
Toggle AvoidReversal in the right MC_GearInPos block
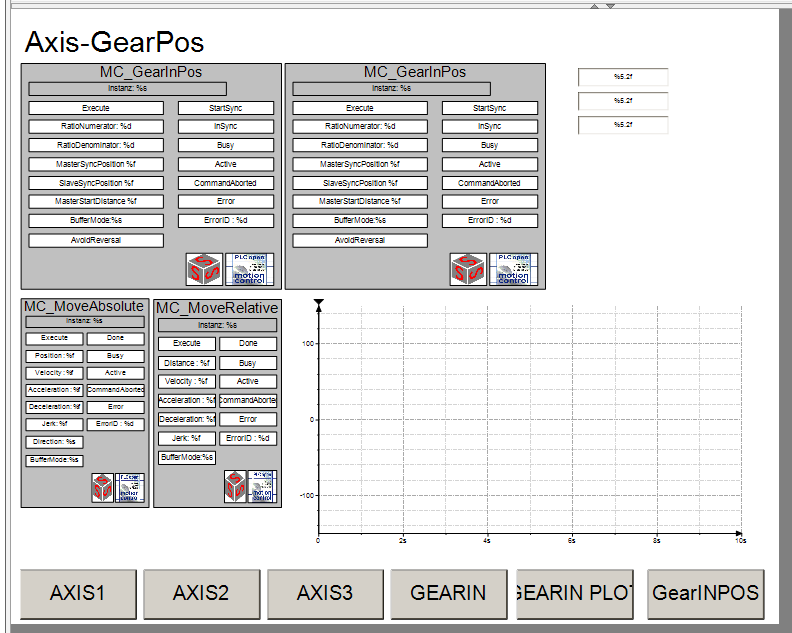point(360,240)
